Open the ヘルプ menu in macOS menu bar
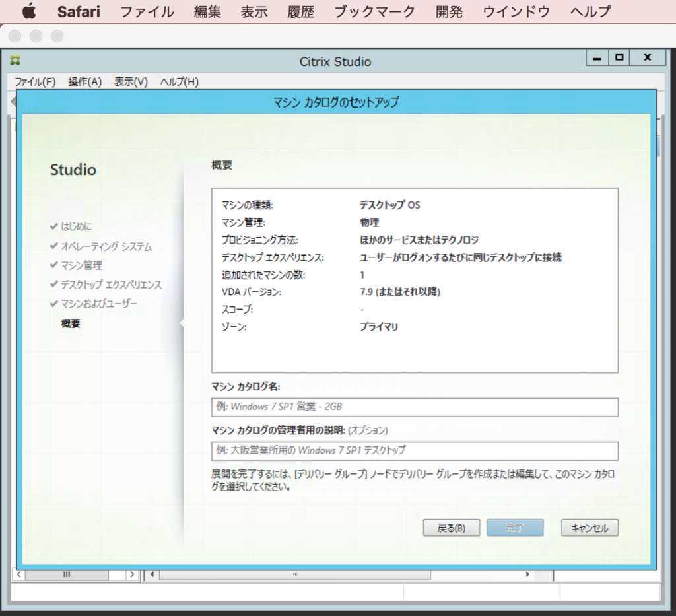This screenshot has height=616, width=676. click(x=590, y=12)
